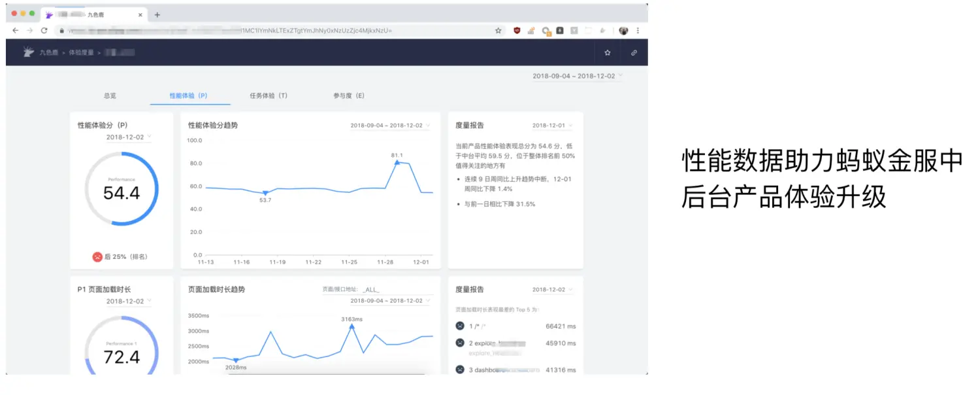Viewport: 980px width, 395px height.
Task: Open the 2018-12-02 dropdown in lower 度量报告
Action: point(552,290)
